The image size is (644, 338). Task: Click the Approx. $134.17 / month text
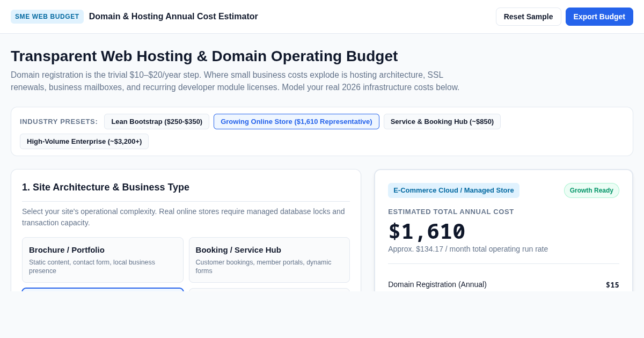tap(468, 249)
